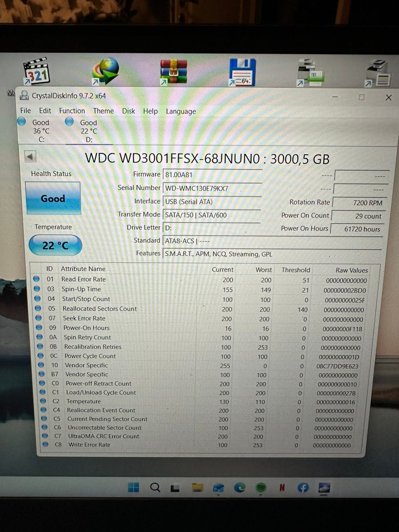Select the Reallocation Event Count row text

click(x=101, y=410)
